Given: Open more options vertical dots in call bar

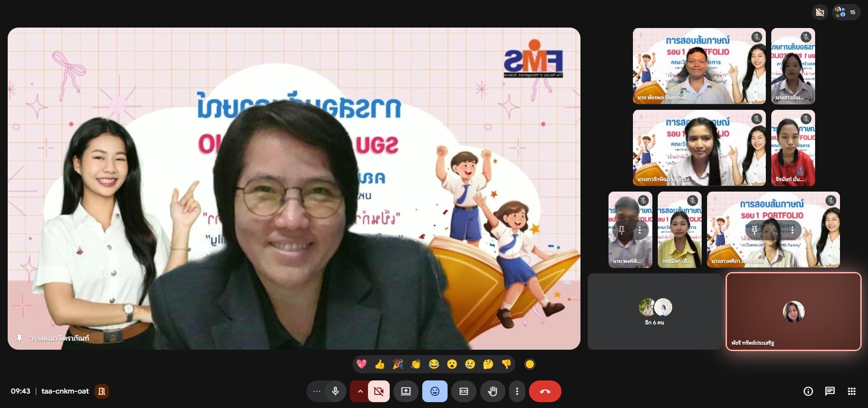Looking at the screenshot, I should [x=517, y=391].
